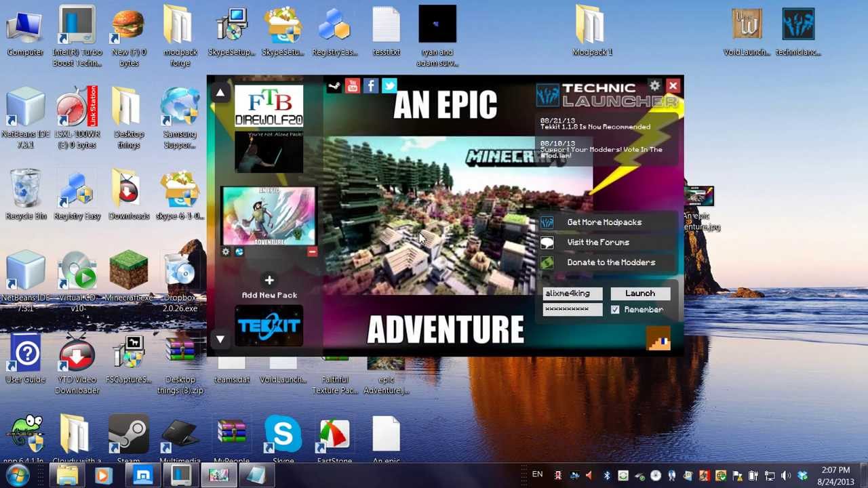The image size is (868, 488).
Task: Select the An Epic Adventure modpack thumbnail
Action: [x=269, y=216]
